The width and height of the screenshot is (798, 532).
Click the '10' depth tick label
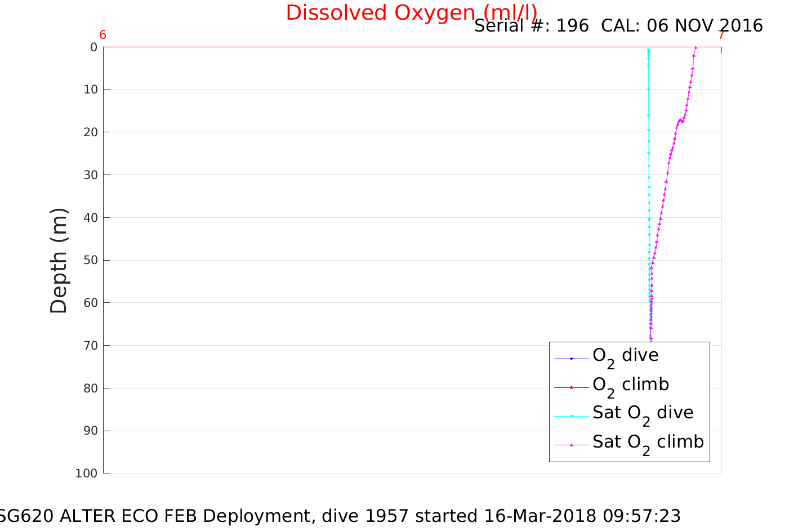click(x=91, y=90)
